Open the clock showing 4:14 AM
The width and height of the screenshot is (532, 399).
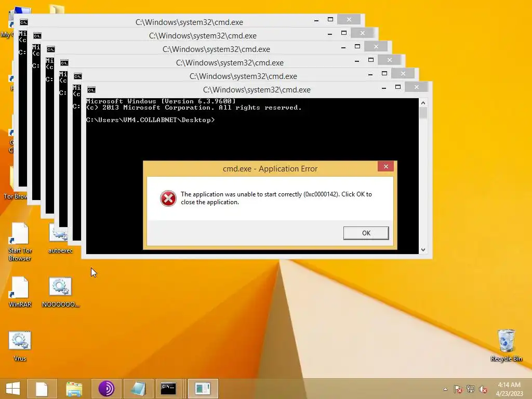[509, 389]
